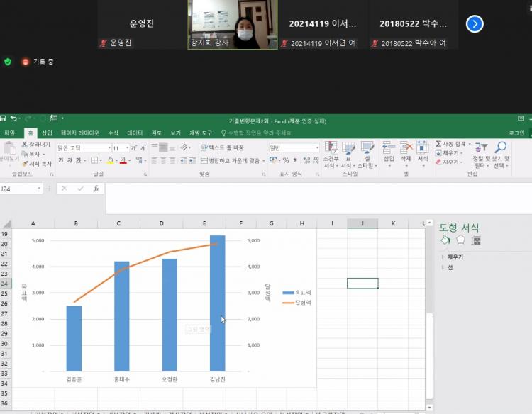Screen dimensions: 532x414
Task: Click the Insert Function fx icon
Action: tap(96, 189)
